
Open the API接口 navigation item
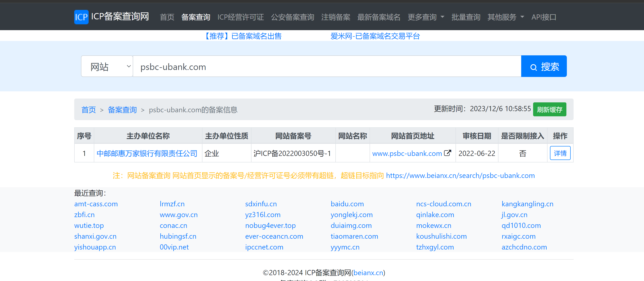(543, 17)
